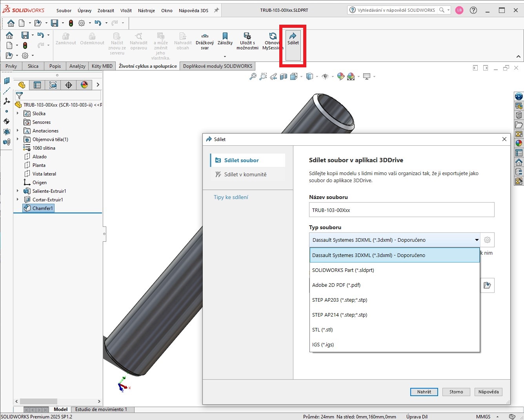Choose STL (*.stl) file type
524x420 pixels.
395,329
